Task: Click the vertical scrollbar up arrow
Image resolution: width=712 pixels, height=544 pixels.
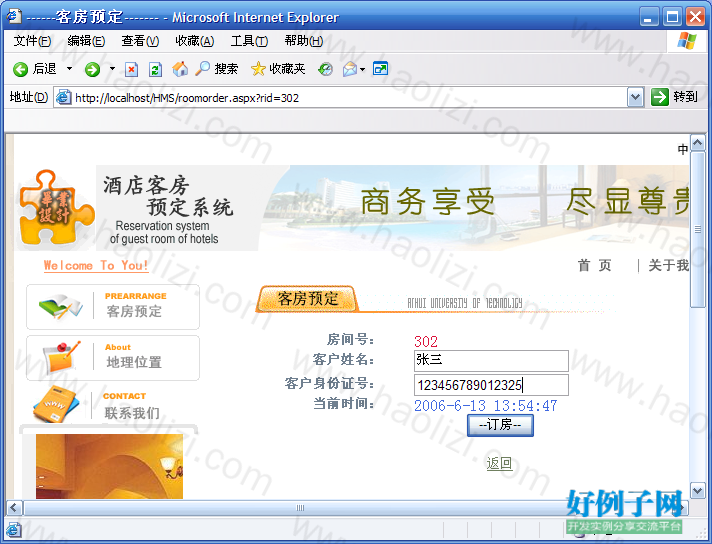Action: (x=698, y=143)
